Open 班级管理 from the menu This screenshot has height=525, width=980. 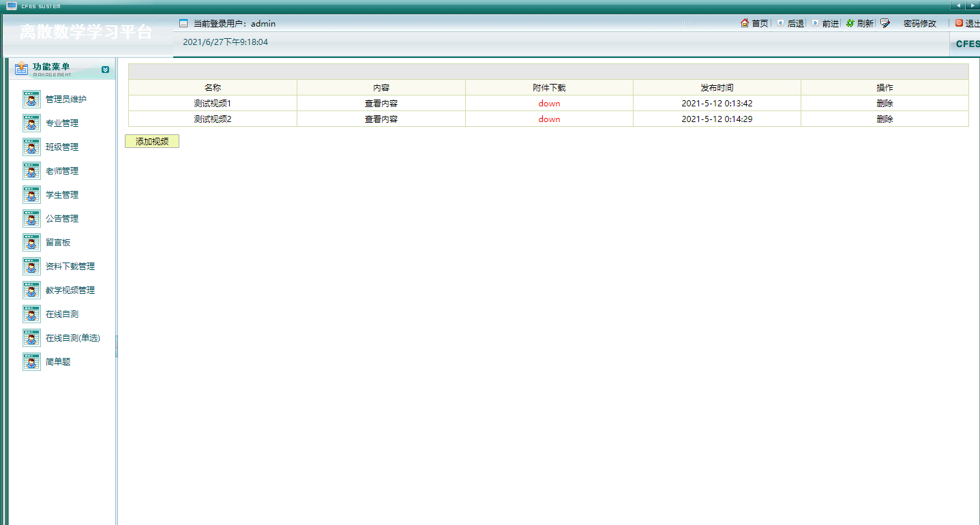pos(62,147)
